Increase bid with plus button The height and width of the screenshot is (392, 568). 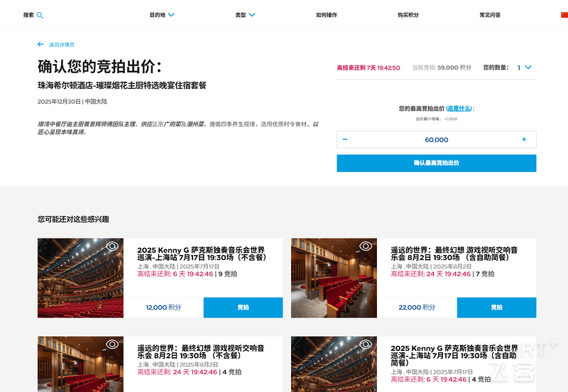(x=524, y=139)
